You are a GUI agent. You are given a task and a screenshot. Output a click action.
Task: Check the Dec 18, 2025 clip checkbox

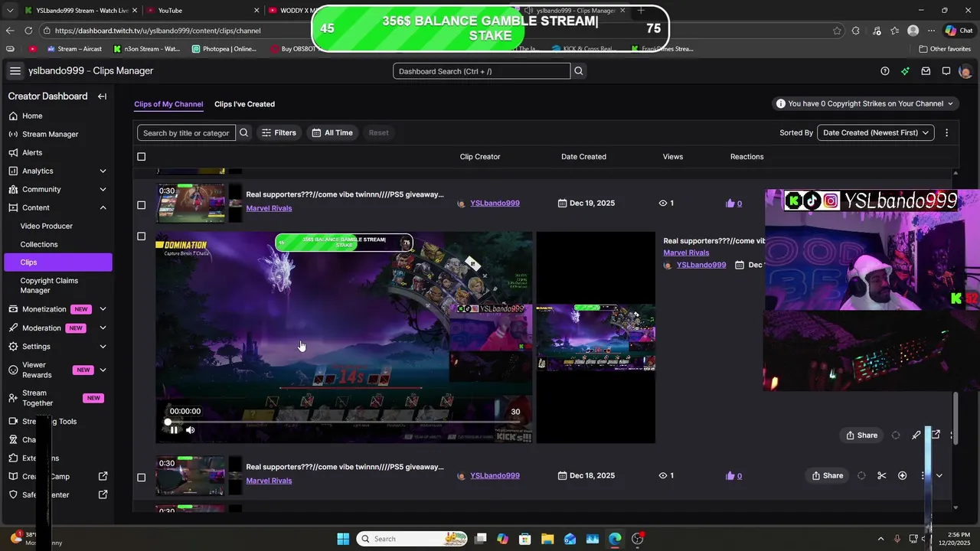(x=141, y=478)
